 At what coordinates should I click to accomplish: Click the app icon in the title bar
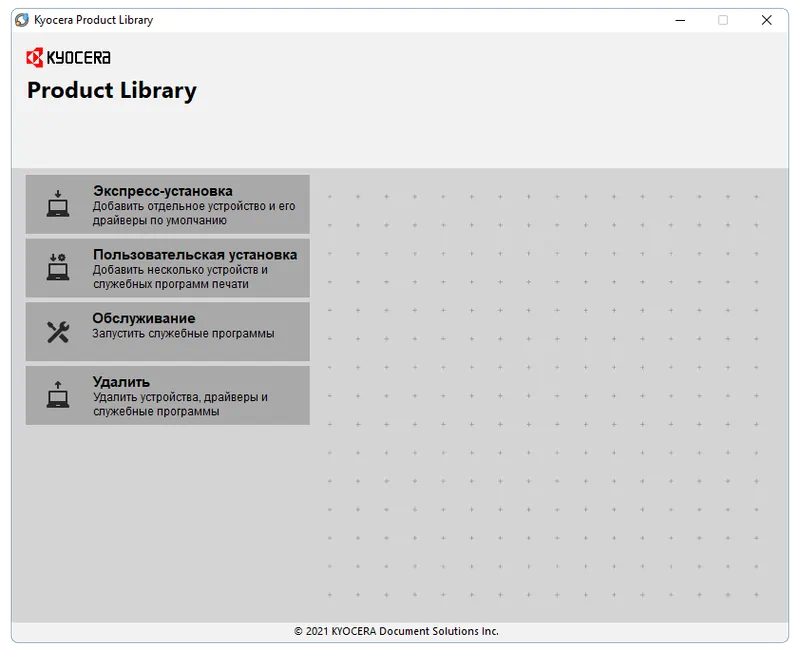tap(22, 20)
